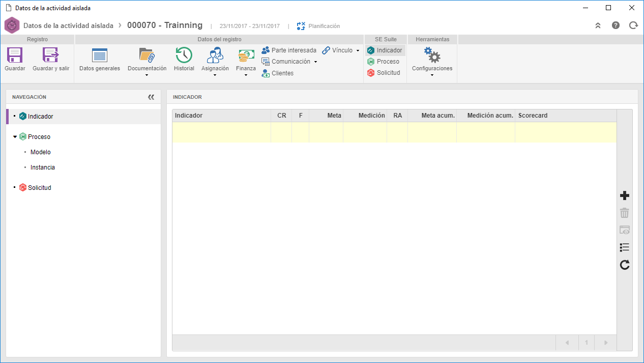Screen dimensions: 644x363
Task: Click the refresh icon in title header
Action: (x=633, y=25)
